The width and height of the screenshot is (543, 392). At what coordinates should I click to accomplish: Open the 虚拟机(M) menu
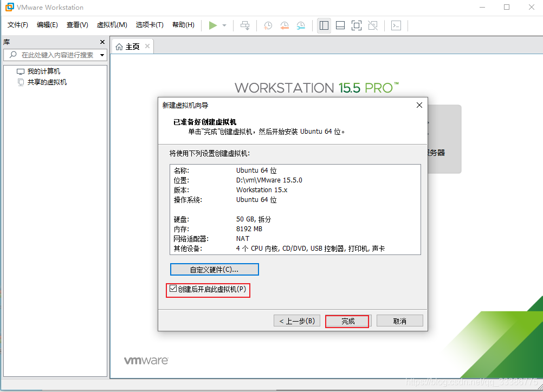coord(112,25)
